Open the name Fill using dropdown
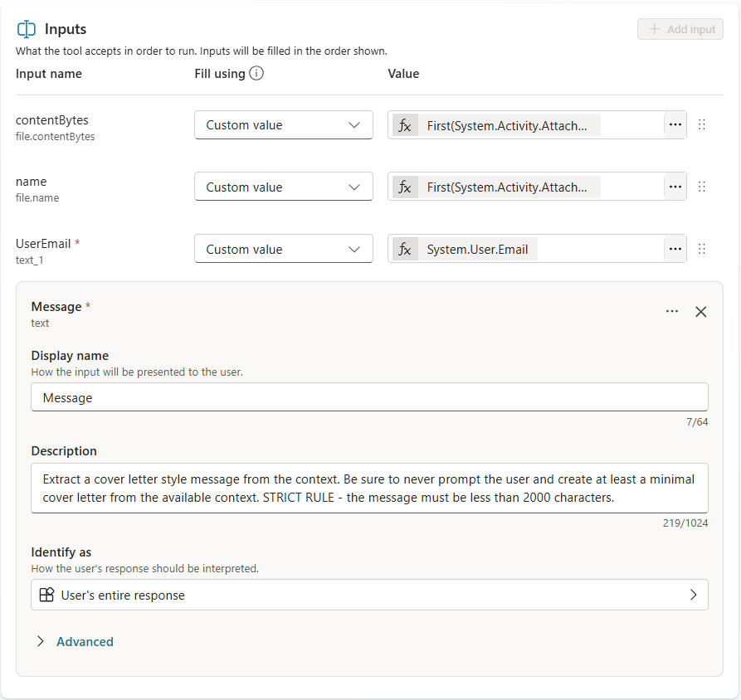The image size is (741, 700). click(x=284, y=187)
